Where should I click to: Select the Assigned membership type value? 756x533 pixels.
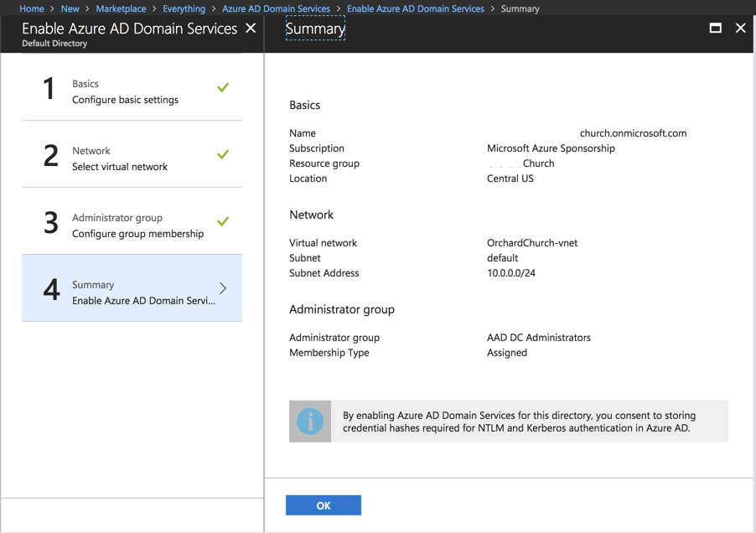pyautogui.click(x=507, y=353)
